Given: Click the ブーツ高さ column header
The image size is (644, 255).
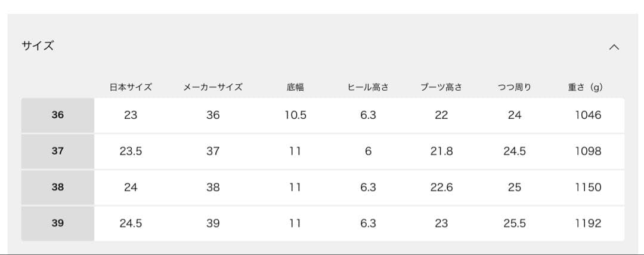Looking at the screenshot, I should click(x=441, y=87).
